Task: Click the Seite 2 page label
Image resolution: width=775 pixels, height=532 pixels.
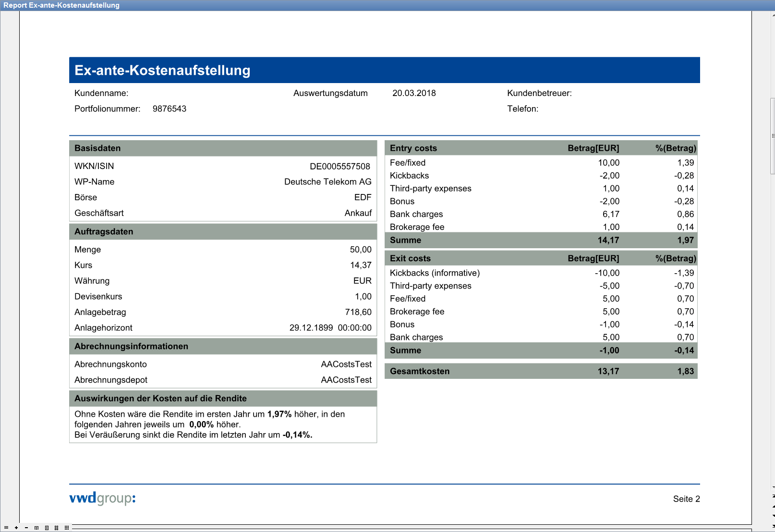Action: (x=686, y=499)
